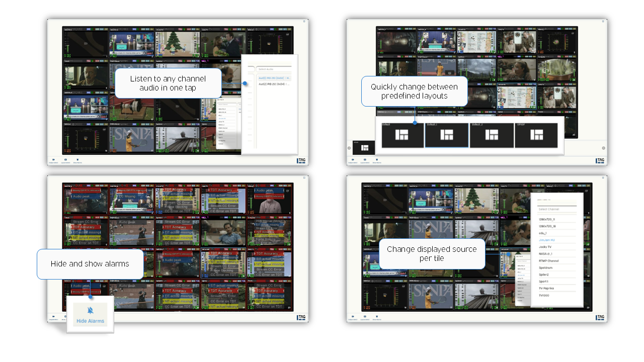Select Sport 1 channel entry
The image size is (644, 362).
coord(545,282)
